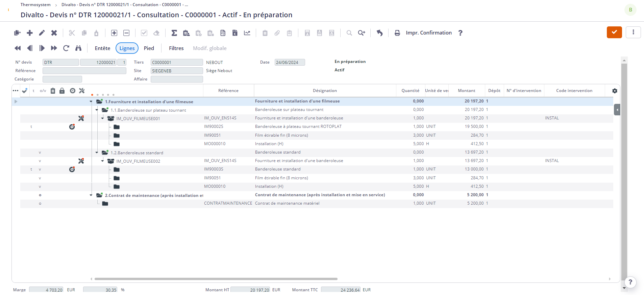Click the undo arrow icon
The image size is (644, 295).
[380, 33]
